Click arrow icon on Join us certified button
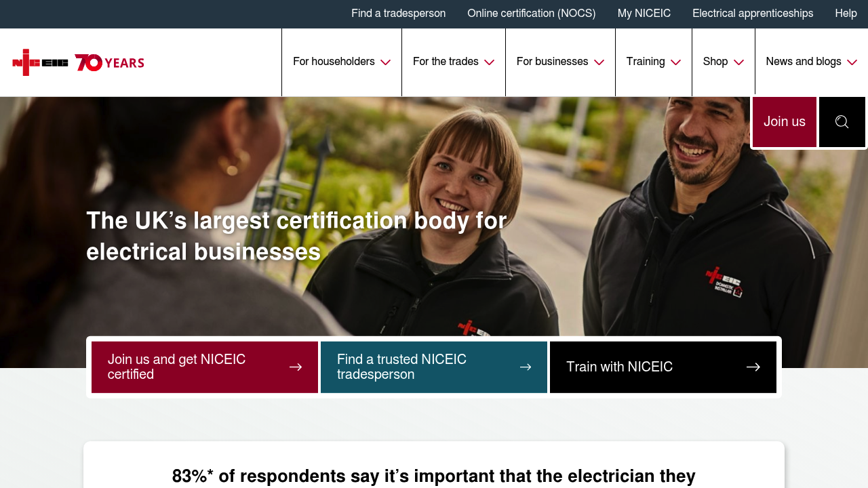This screenshot has width=868, height=488. (x=296, y=367)
